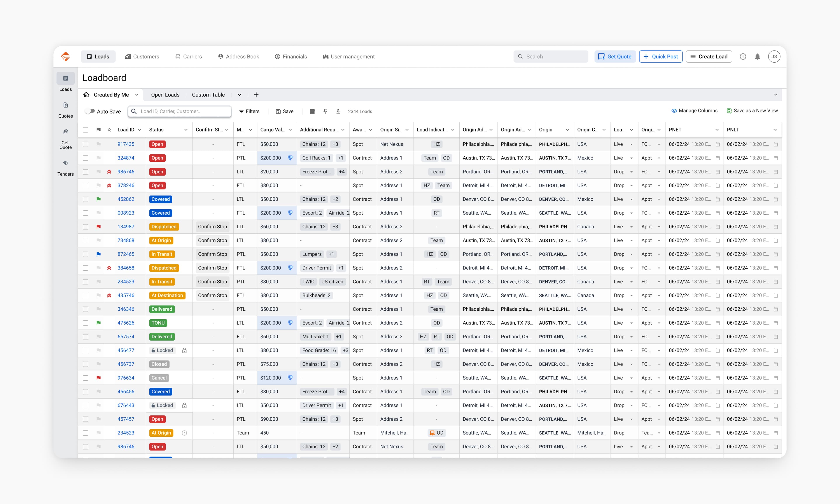Click the info icon on load 234523 At Origin
Image resolution: width=840 pixels, height=504 pixels.
(184, 433)
